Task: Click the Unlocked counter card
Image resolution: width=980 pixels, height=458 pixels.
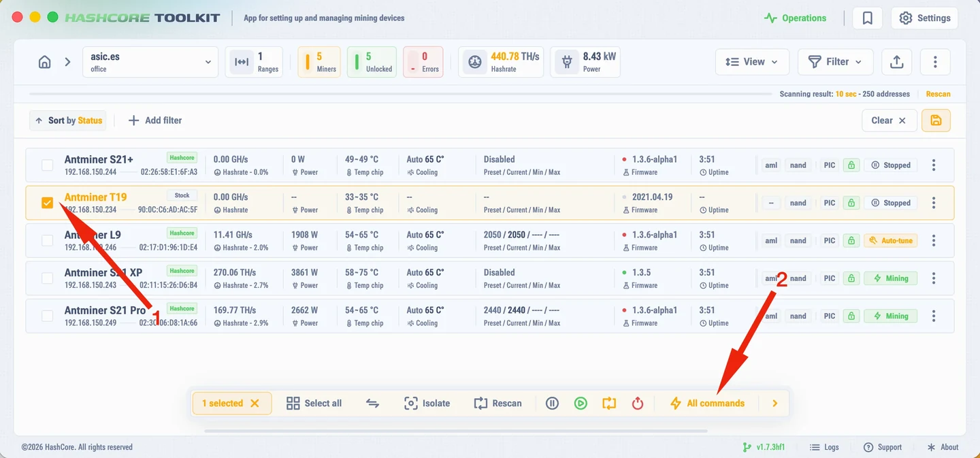Action: (372, 62)
